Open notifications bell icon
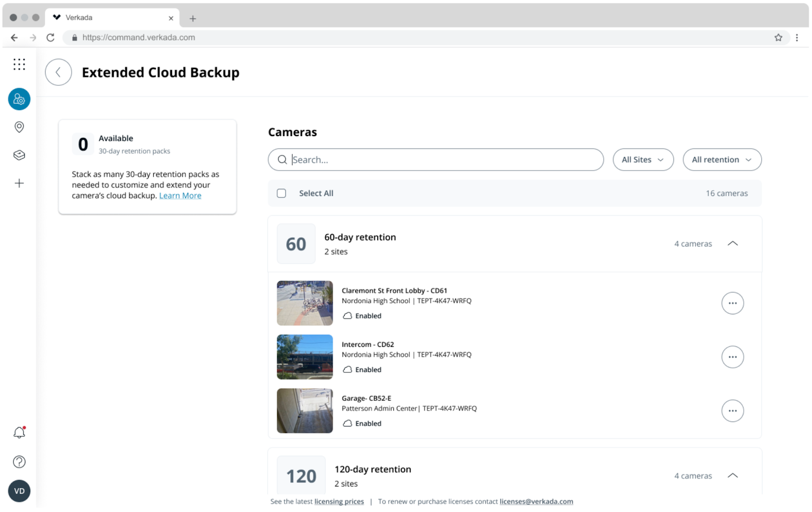The width and height of the screenshot is (812, 512). pyautogui.click(x=19, y=433)
